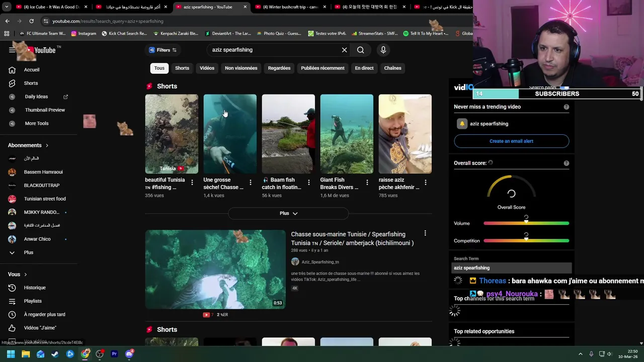Start voice search with microphone icon
Image resolution: width=644 pixels, height=362 pixels.
(383, 50)
